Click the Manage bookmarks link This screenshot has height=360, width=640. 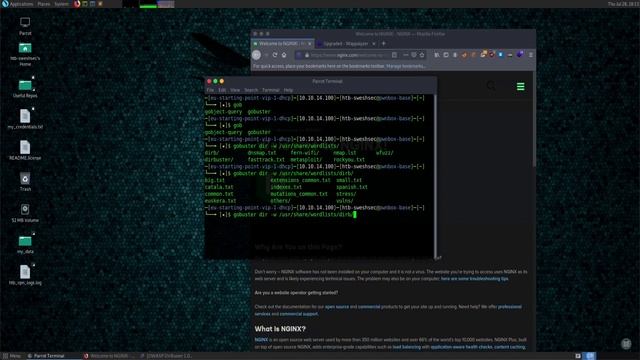(x=406, y=66)
